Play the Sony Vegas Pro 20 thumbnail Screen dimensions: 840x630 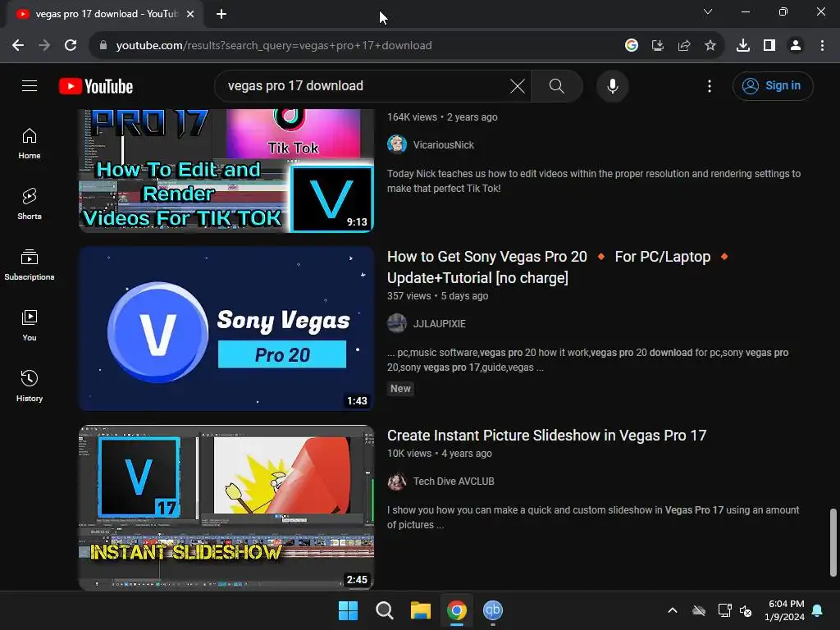pyautogui.click(x=226, y=328)
